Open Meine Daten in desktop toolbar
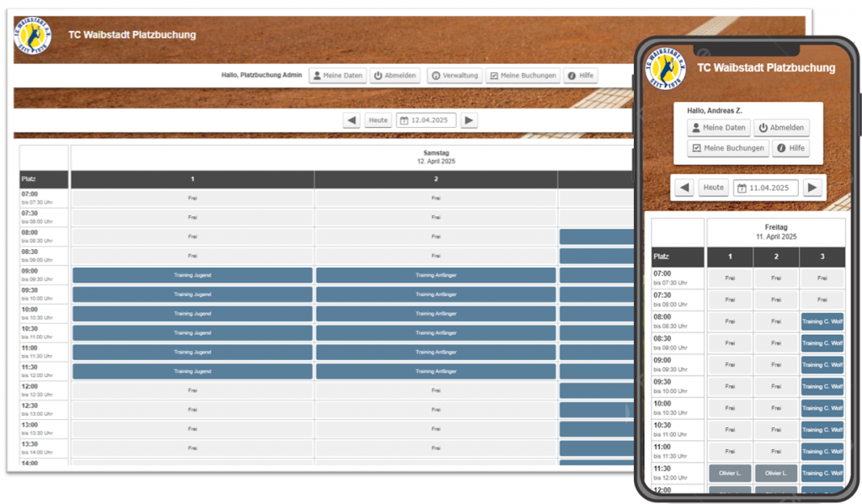This screenshot has width=862, height=504. (338, 76)
